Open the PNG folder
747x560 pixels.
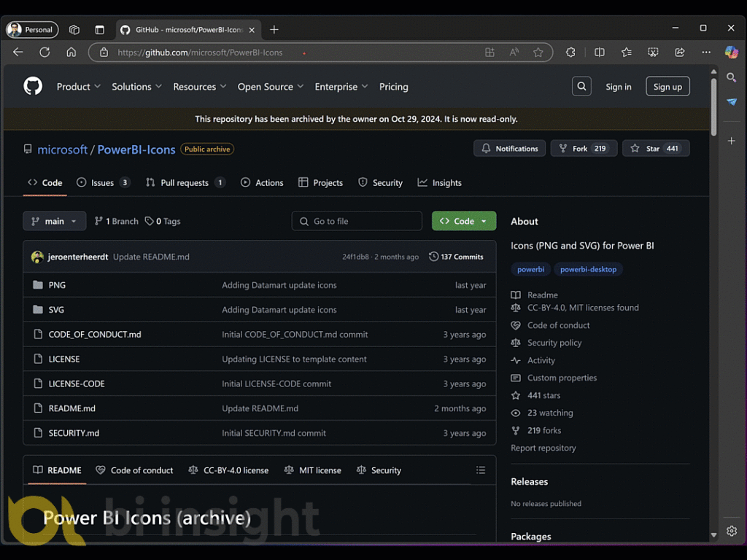(x=57, y=285)
